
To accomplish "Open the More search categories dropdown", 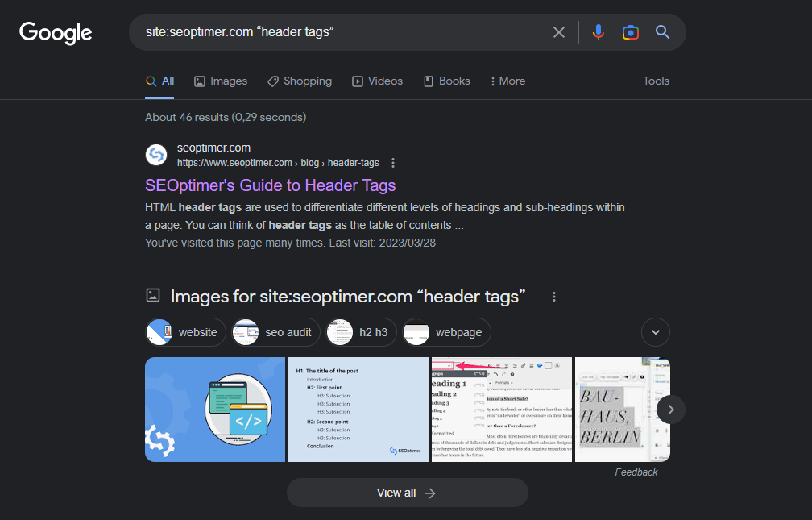I will pos(507,81).
